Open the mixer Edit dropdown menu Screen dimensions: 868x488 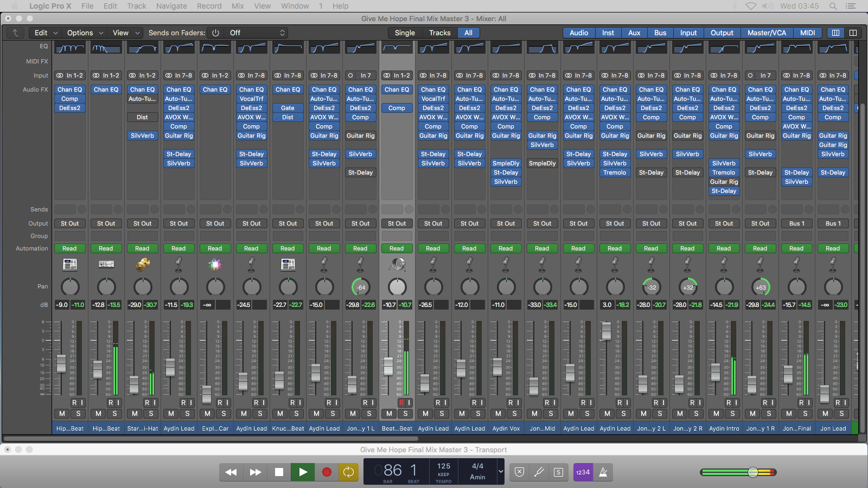click(46, 33)
